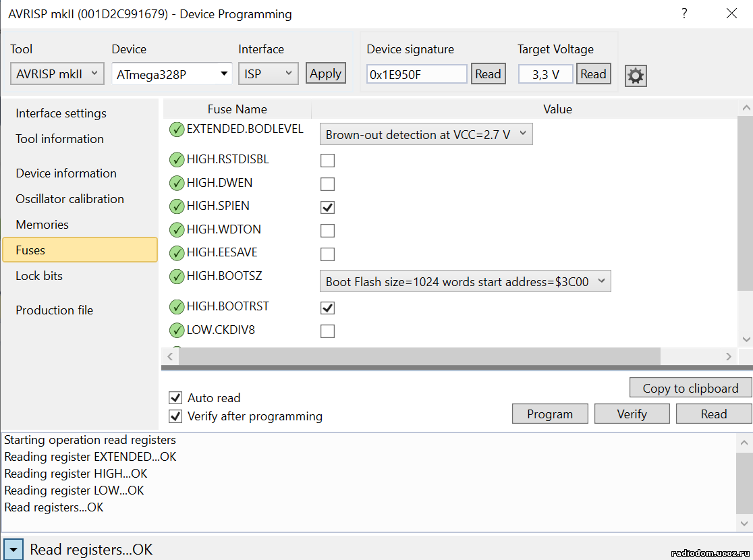This screenshot has height=560, width=753.
Task: Enable the HIGH.RSTDISBL fuse checkbox
Action: click(327, 160)
